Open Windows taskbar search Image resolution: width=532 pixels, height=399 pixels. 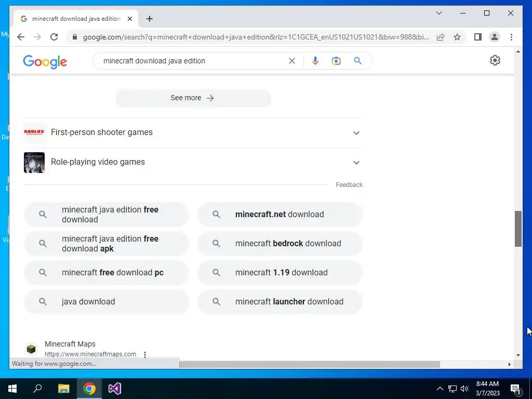pyautogui.click(x=37, y=389)
